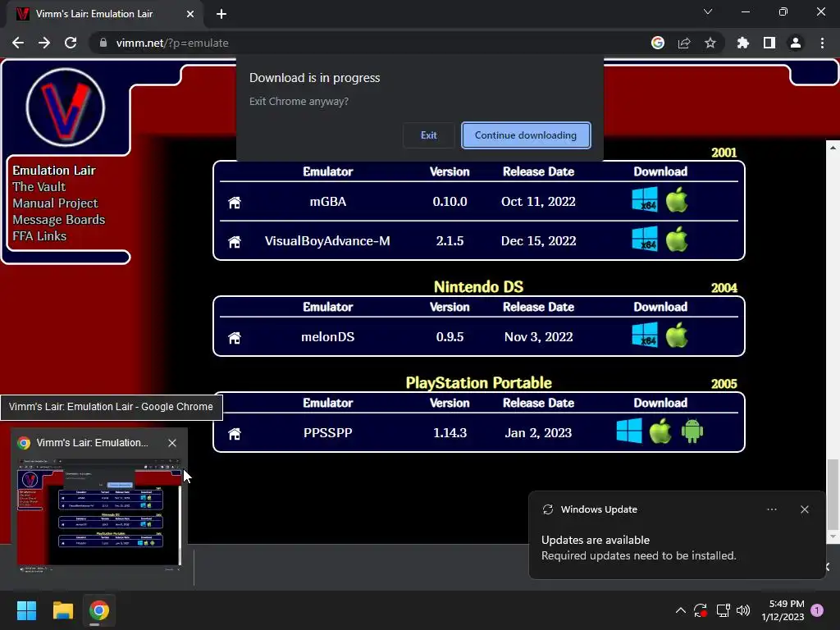840x630 pixels.
Task: Click page vertical scrollbar thumb
Action: point(833,493)
